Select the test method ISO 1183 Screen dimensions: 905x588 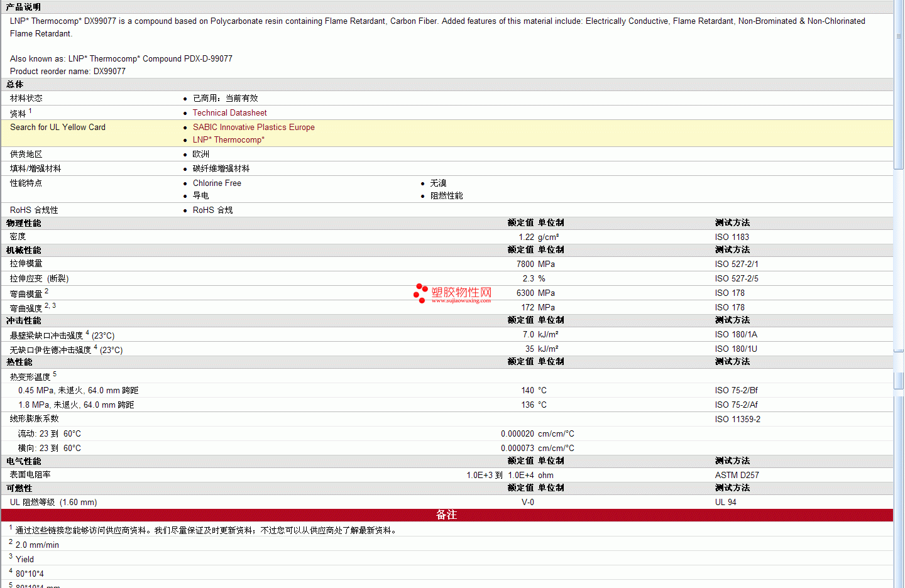tap(732, 237)
